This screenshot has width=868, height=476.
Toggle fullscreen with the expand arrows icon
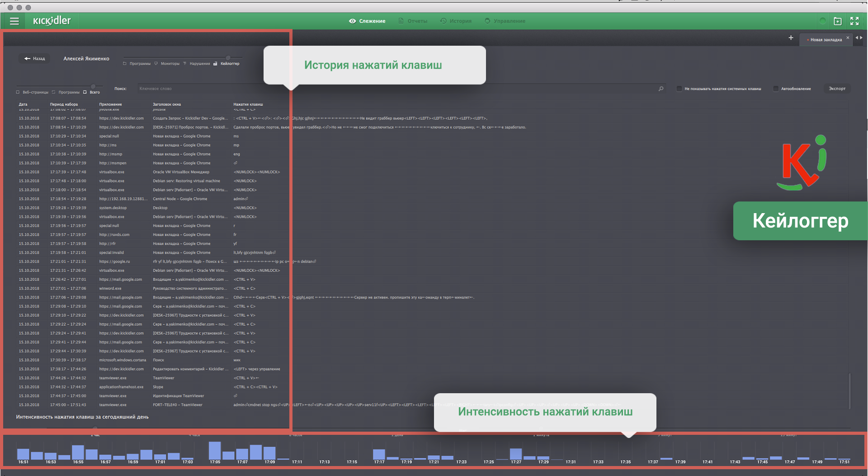(x=854, y=21)
